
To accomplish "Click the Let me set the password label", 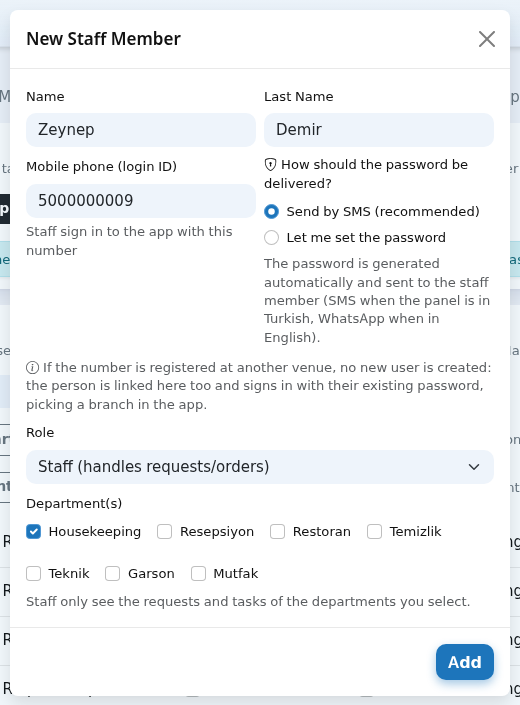I will tap(366, 237).
